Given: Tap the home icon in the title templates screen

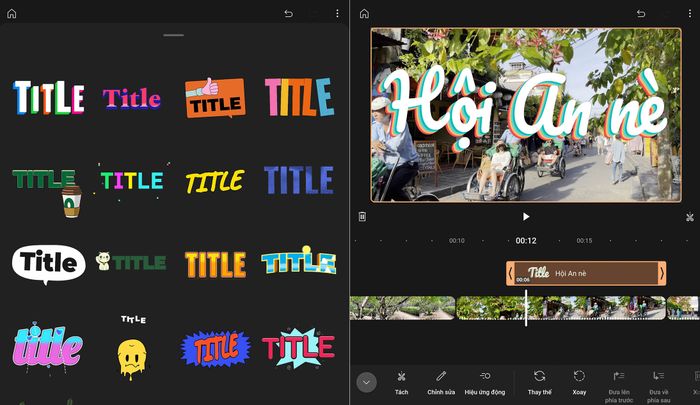Looking at the screenshot, I should tap(12, 13).
